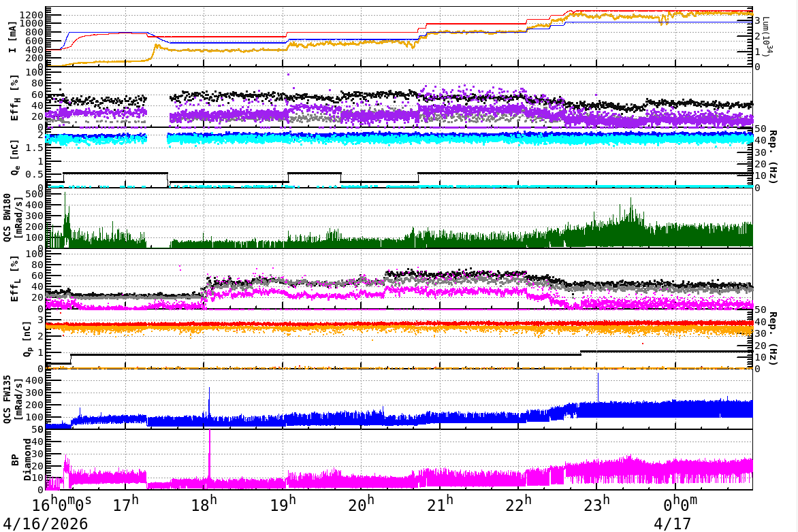Click the Q_e [nC] axis label

tap(15, 158)
